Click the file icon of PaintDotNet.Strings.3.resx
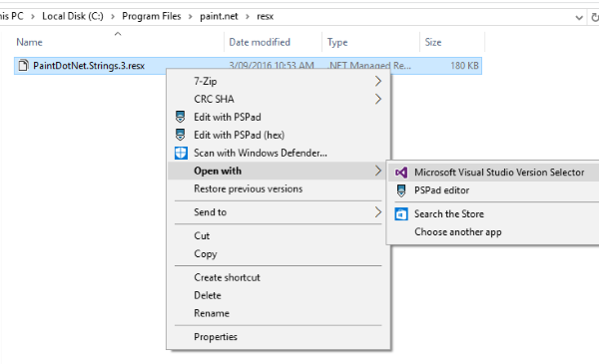 tap(23, 66)
